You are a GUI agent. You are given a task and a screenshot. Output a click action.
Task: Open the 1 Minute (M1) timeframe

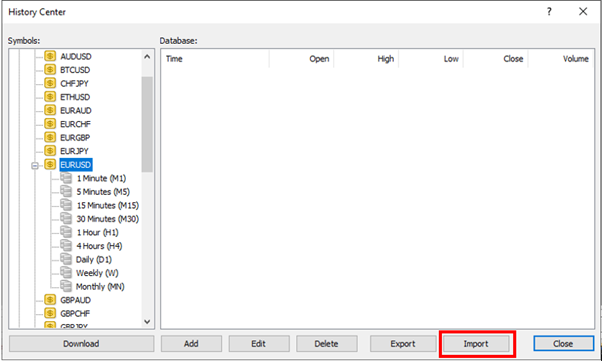coord(101,178)
